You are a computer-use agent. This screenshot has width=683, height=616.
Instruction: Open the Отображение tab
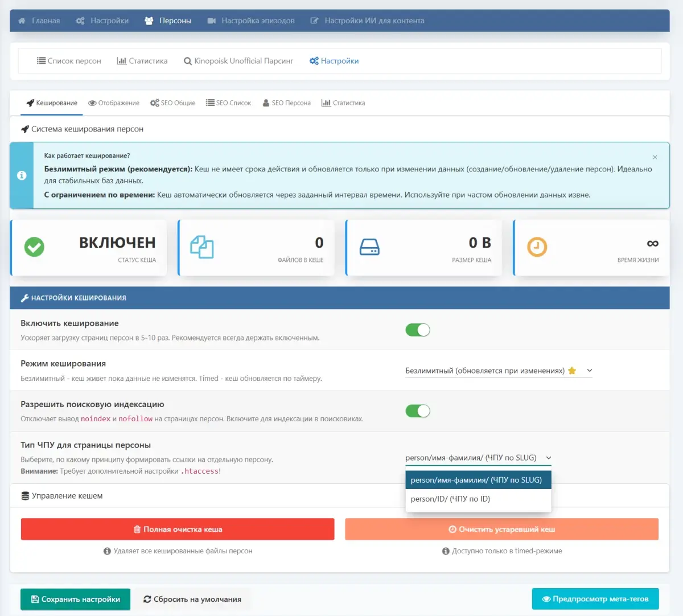(x=114, y=103)
